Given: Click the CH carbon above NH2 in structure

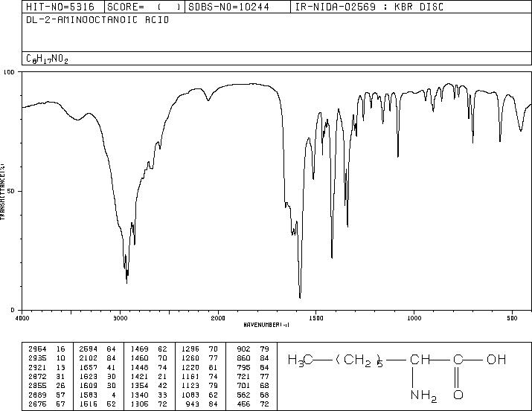Looking at the screenshot, I should point(420,359).
